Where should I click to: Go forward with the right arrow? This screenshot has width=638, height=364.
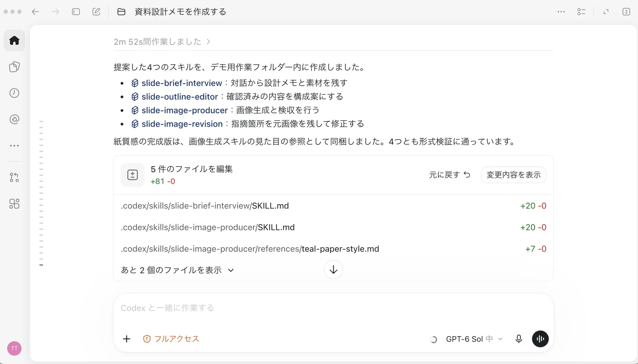pos(55,12)
